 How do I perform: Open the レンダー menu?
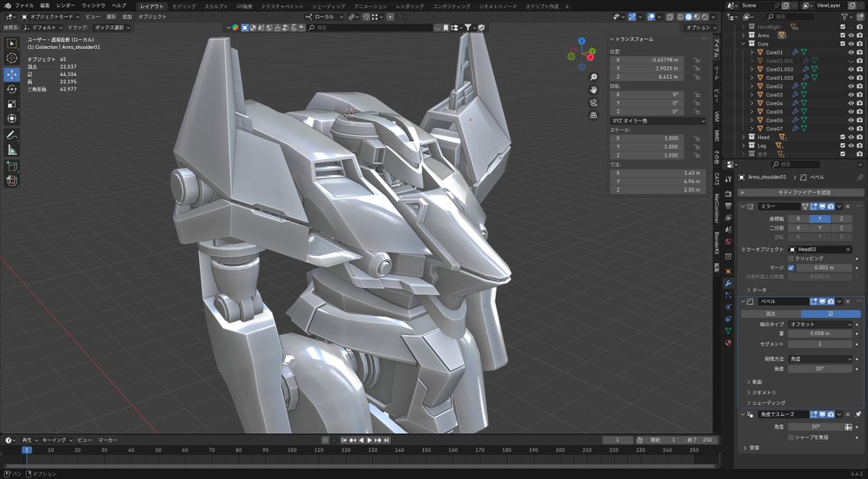tap(65, 6)
